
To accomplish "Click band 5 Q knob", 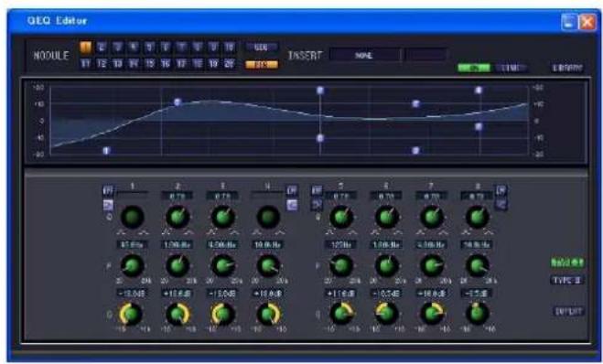I will pyautogui.click(x=341, y=217).
